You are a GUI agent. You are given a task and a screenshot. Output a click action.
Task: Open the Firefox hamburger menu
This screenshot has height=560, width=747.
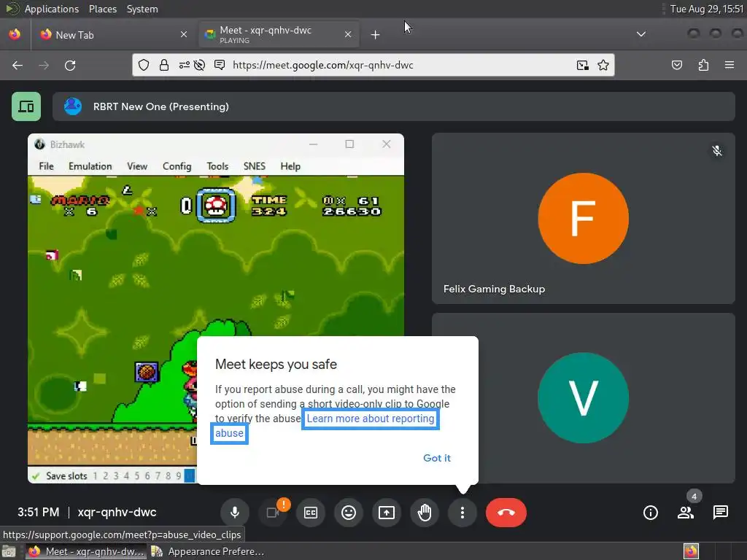click(x=729, y=65)
